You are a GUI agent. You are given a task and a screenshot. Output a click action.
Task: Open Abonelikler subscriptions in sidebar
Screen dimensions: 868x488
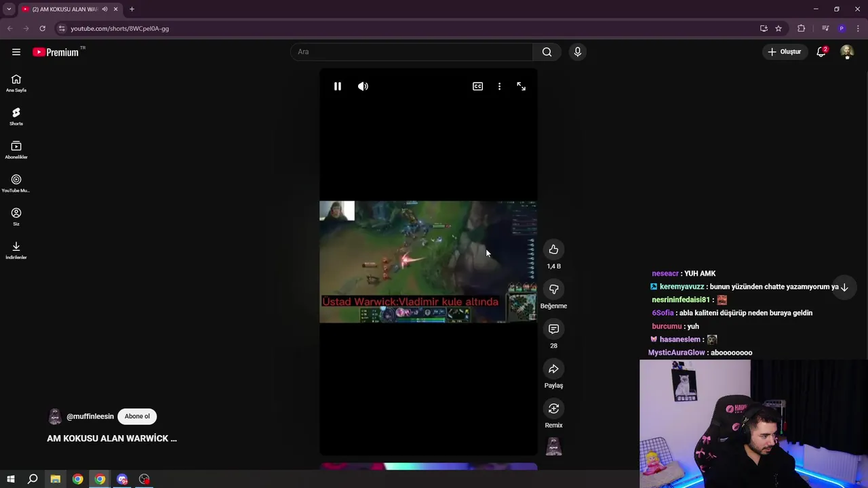point(16,150)
